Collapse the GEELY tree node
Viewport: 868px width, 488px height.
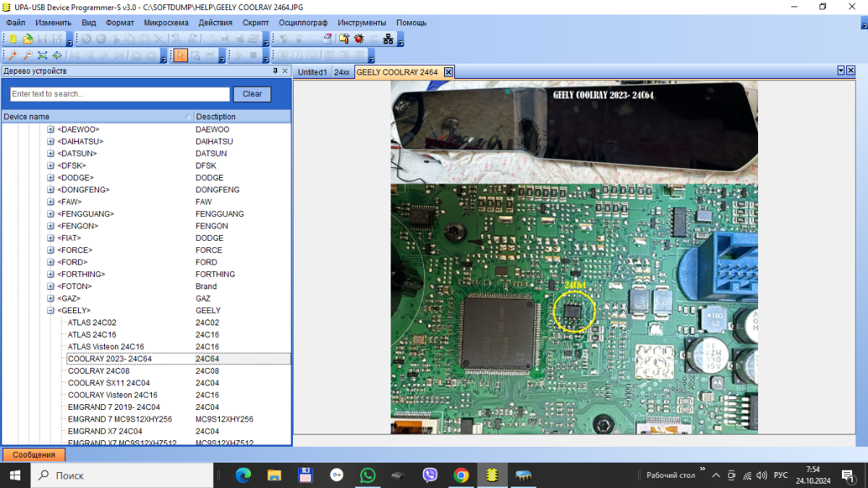coord(51,310)
